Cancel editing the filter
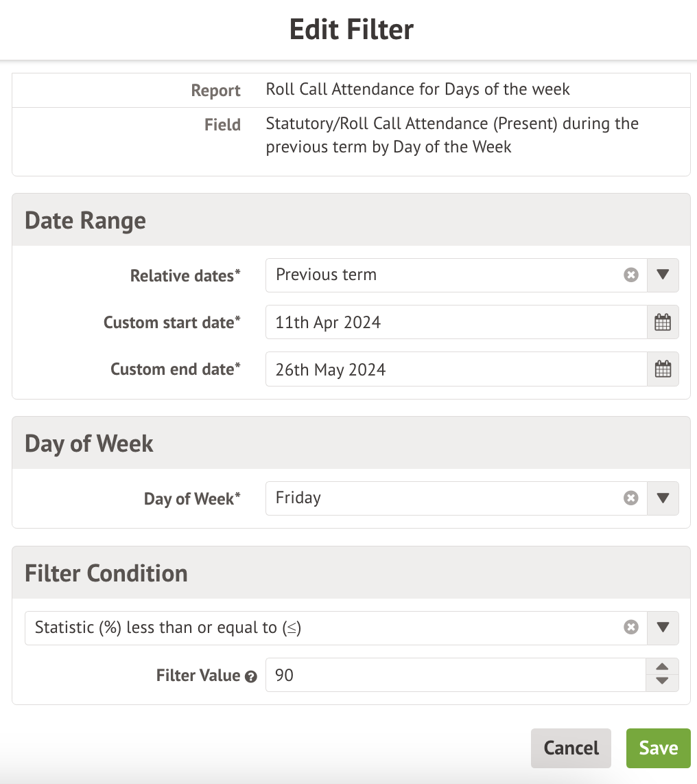Viewport: 697px width, 784px height. tap(571, 748)
